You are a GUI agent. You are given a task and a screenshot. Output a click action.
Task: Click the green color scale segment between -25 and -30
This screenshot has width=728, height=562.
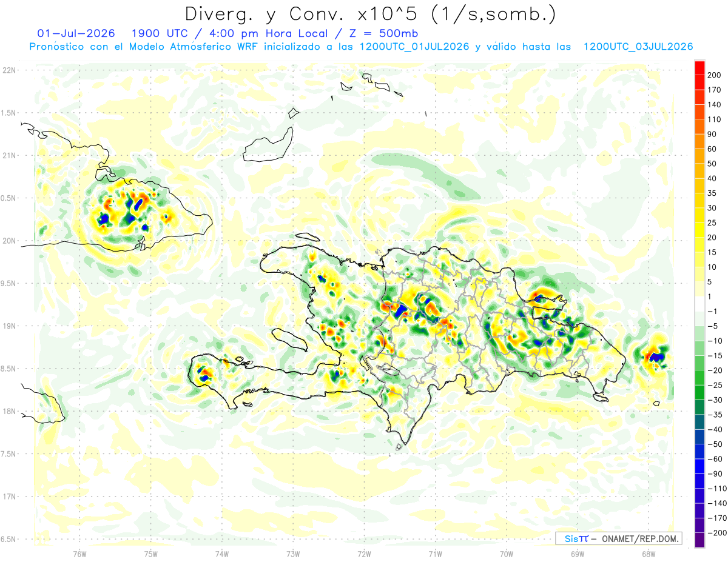point(699,392)
